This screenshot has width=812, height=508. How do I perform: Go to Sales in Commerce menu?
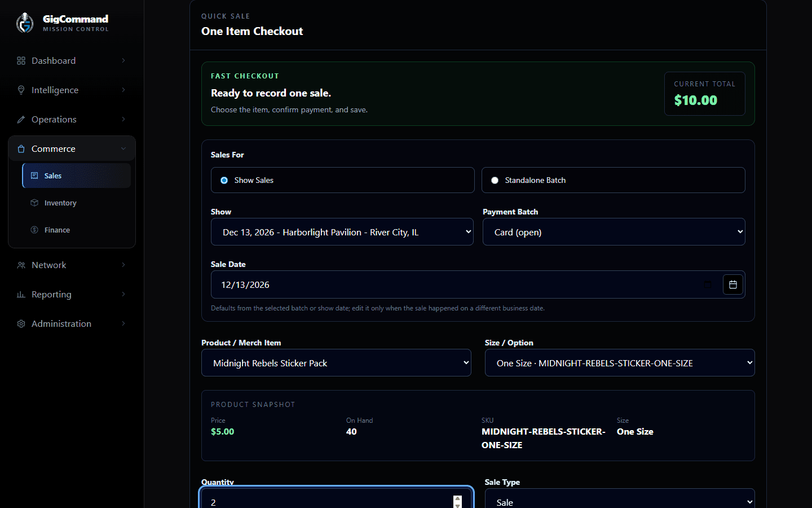77,176
